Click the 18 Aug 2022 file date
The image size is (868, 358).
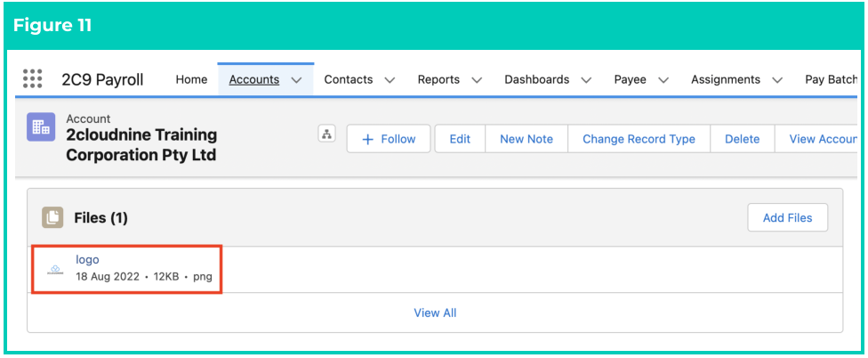coord(108,277)
